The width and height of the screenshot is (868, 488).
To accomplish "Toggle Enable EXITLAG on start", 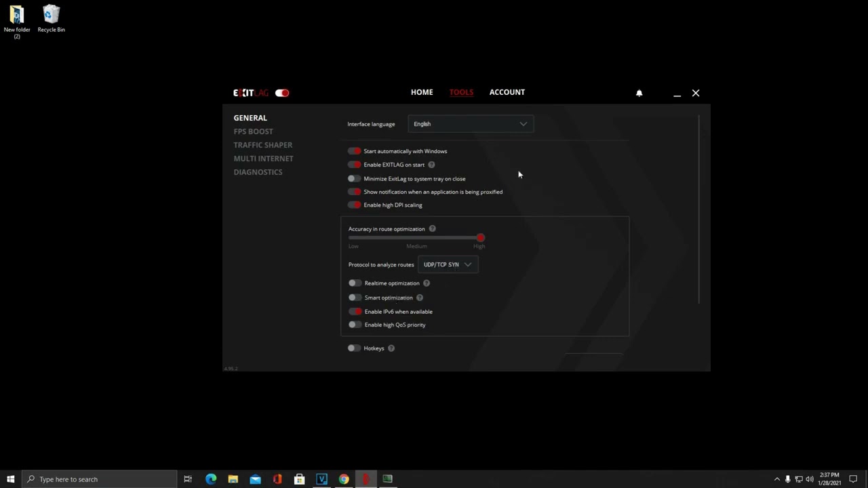I will [354, 165].
